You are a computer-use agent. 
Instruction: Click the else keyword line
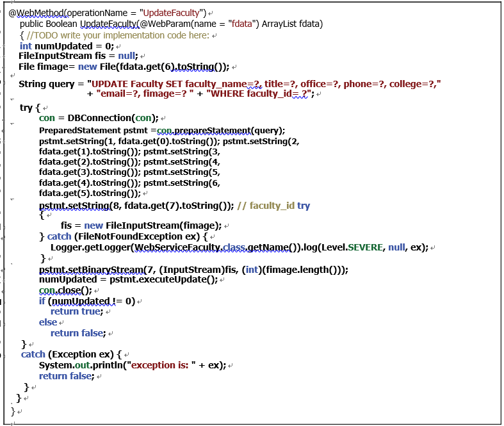click(48, 322)
